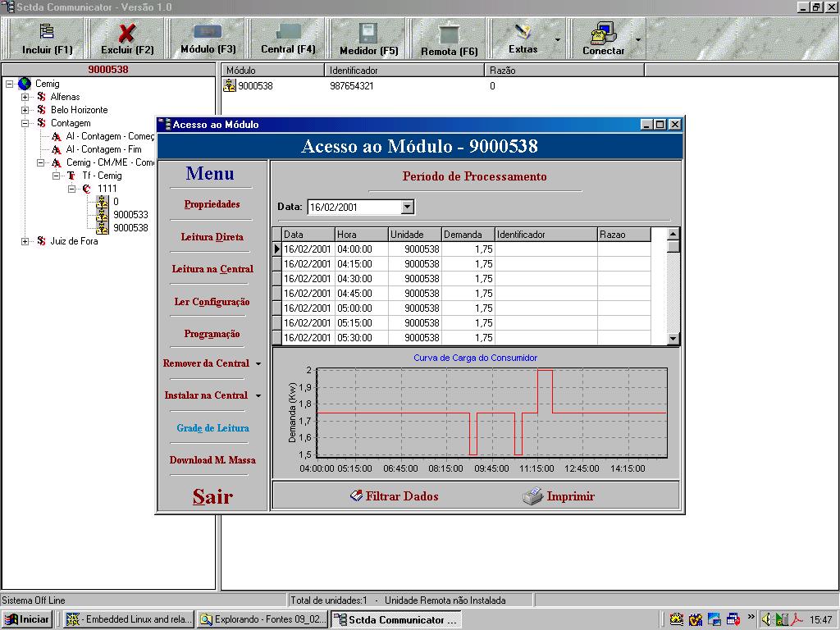Open the Data date dropdown arrow
This screenshot has height=630, width=840.
pyautogui.click(x=408, y=208)
